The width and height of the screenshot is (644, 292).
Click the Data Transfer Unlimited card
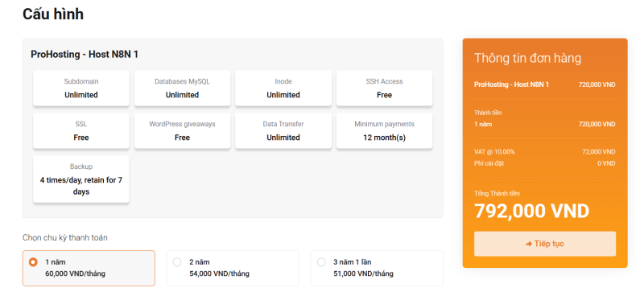coord(283,130)
